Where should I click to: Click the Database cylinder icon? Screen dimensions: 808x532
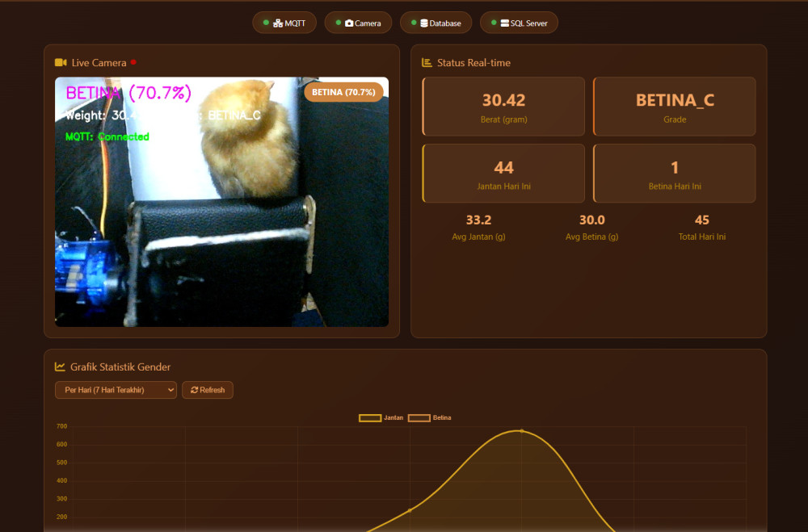point(424,23)
